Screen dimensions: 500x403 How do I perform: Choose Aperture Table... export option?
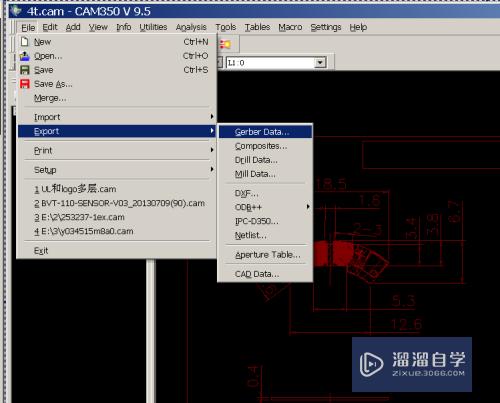pos(265,255)
